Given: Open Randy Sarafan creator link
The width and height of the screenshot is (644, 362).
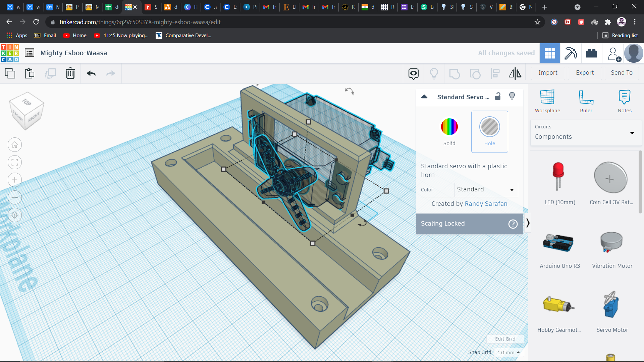Looking at the screenshot, I should click(486, 204).
